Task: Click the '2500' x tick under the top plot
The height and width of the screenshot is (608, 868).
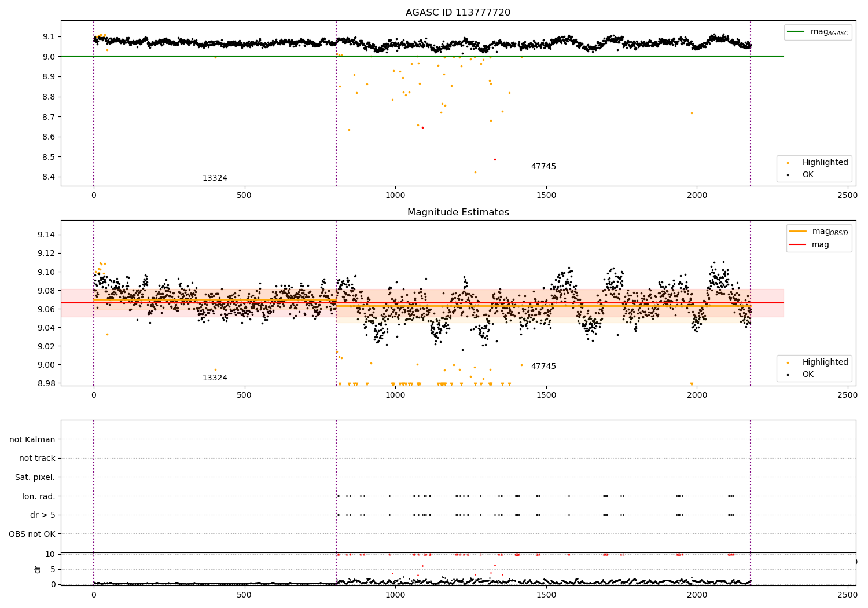Action: coord(848,196)
